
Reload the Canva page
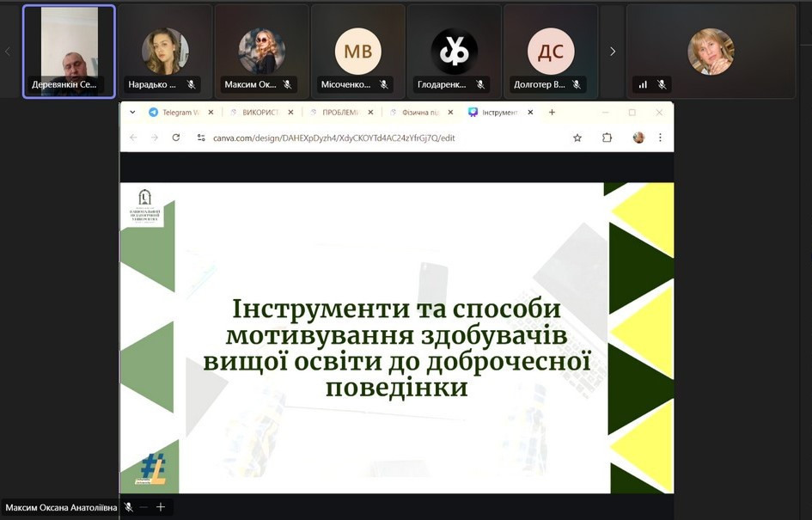(176, 138)
